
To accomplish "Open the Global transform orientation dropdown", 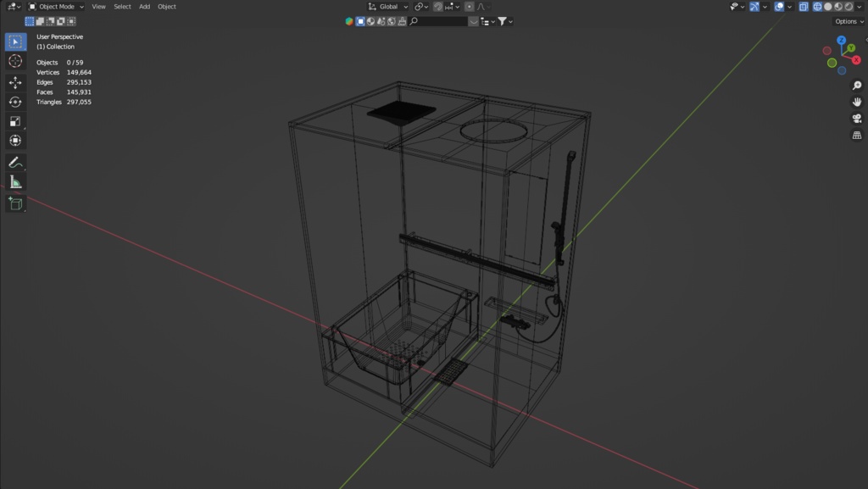I will coord(388,7).
